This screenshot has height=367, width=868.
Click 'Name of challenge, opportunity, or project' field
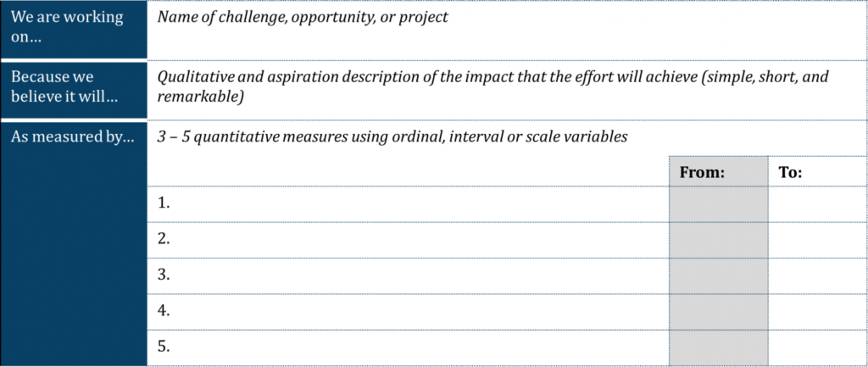pyautogui.click(x=507, y=30)
